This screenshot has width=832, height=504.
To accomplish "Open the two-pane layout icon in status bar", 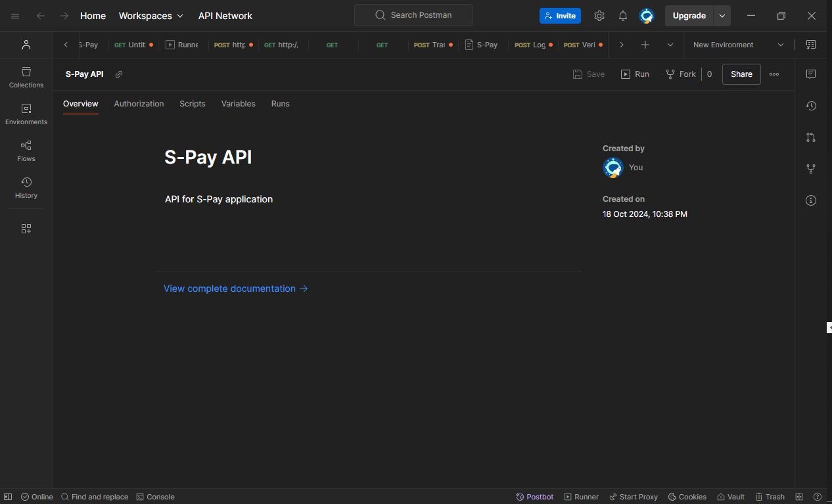I will (799, 497).
